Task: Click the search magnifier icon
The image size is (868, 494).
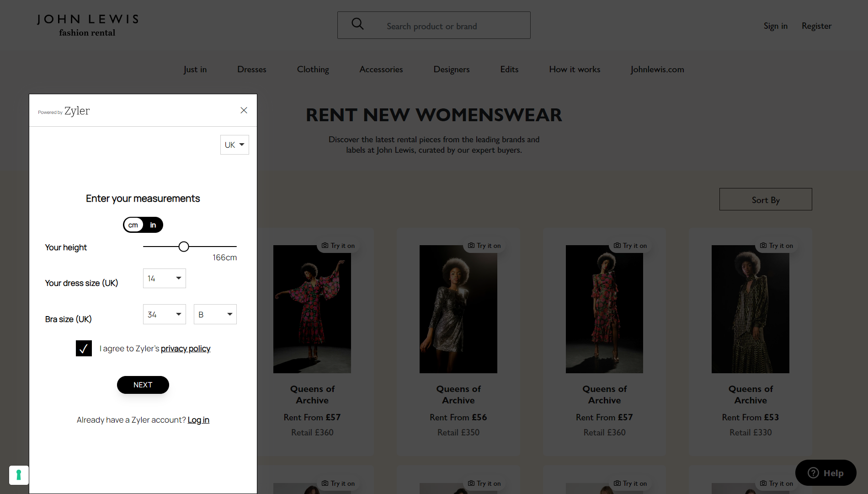Action: point(357,24)
